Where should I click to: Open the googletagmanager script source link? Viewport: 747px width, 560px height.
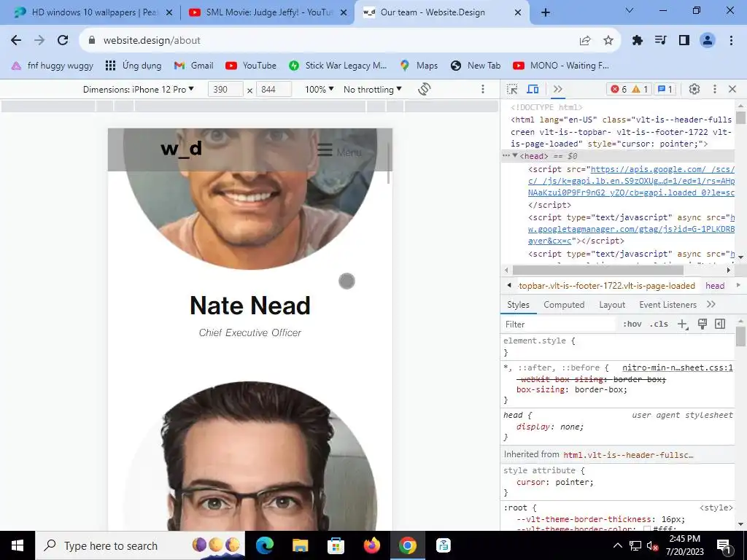click(631, 229)
